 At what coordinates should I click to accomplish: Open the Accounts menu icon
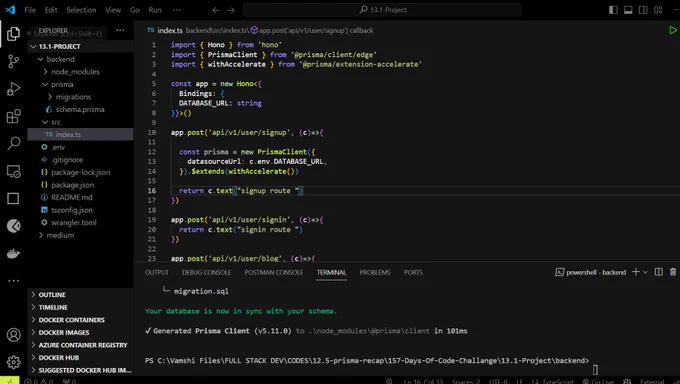pyautogui.click(x=13, y=335)
